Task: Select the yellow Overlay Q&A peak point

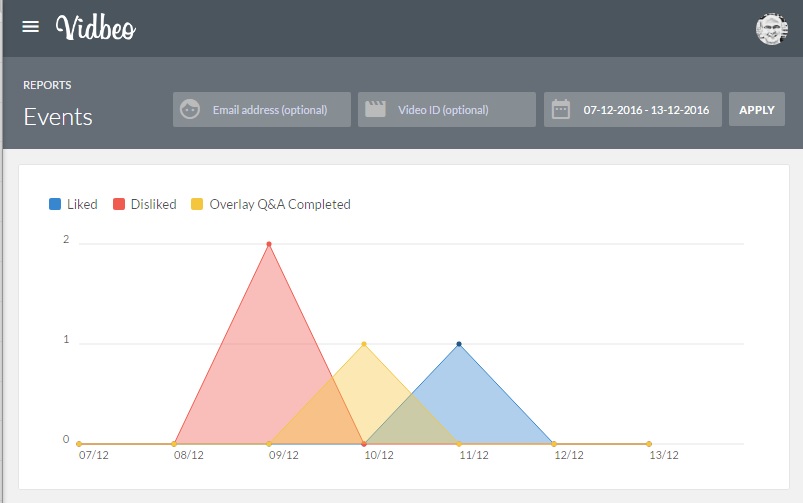Action: tap(364, 344)
